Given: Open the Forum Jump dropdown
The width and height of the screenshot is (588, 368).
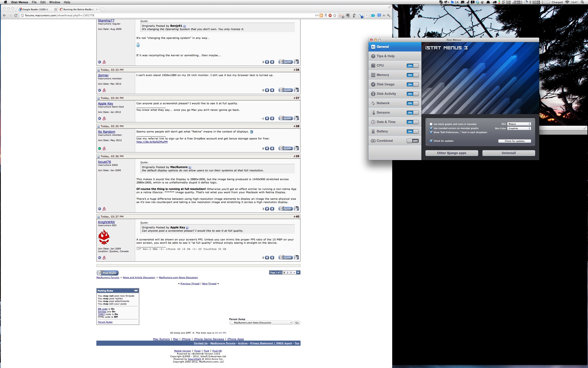Looking at the screenshot, I should click(261, 323).
